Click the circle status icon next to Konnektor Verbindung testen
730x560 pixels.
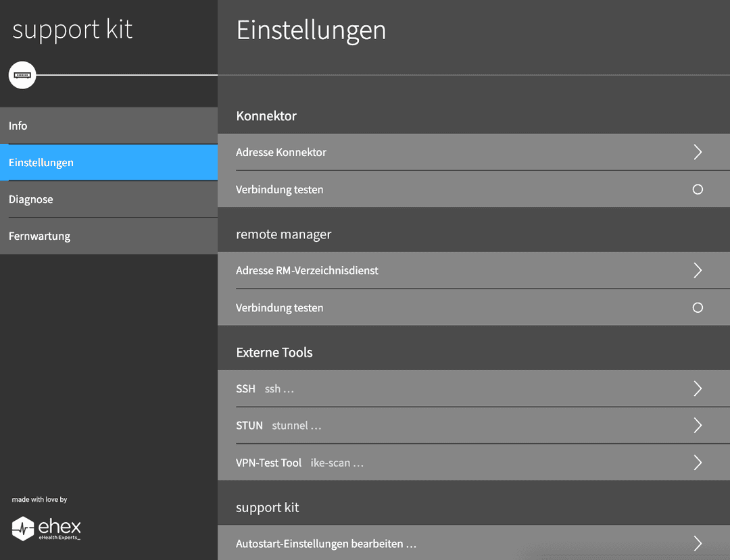coord(698,189)
